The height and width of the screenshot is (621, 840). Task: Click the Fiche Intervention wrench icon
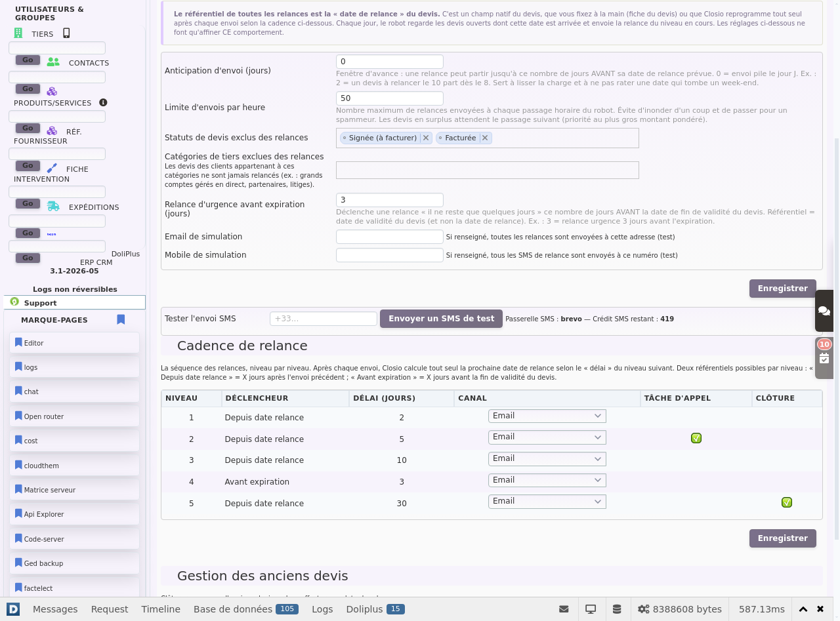(52, 169)
